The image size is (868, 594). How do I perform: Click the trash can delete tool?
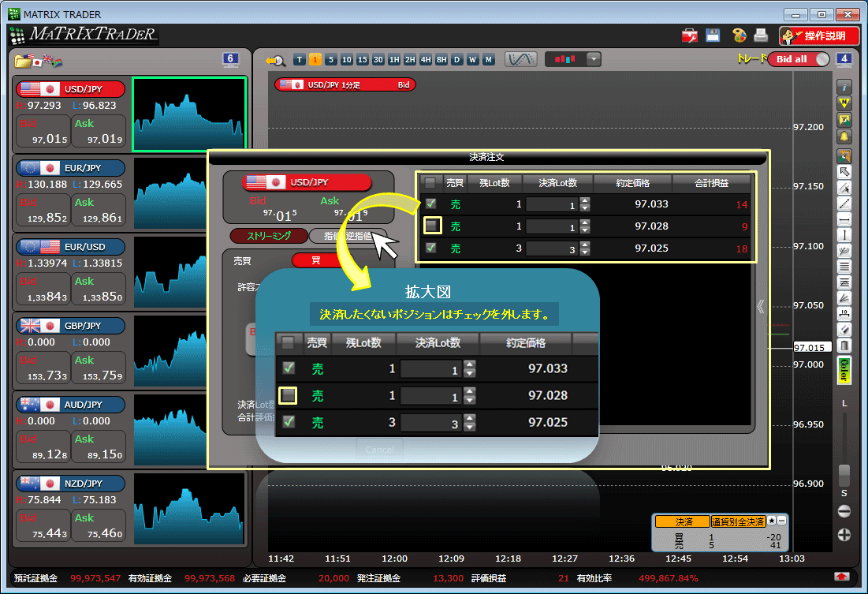pyautogui.click(x=844, y=346)
